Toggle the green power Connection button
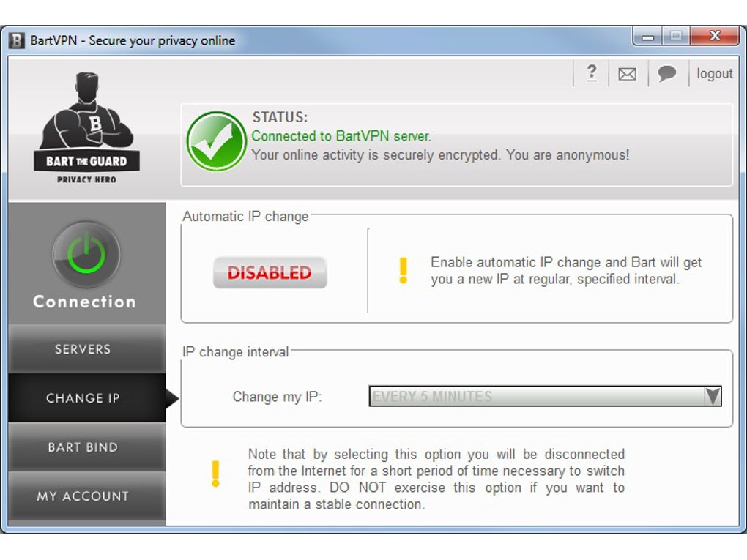This screenshot has width=747, height=560. (x=86, y=254)
